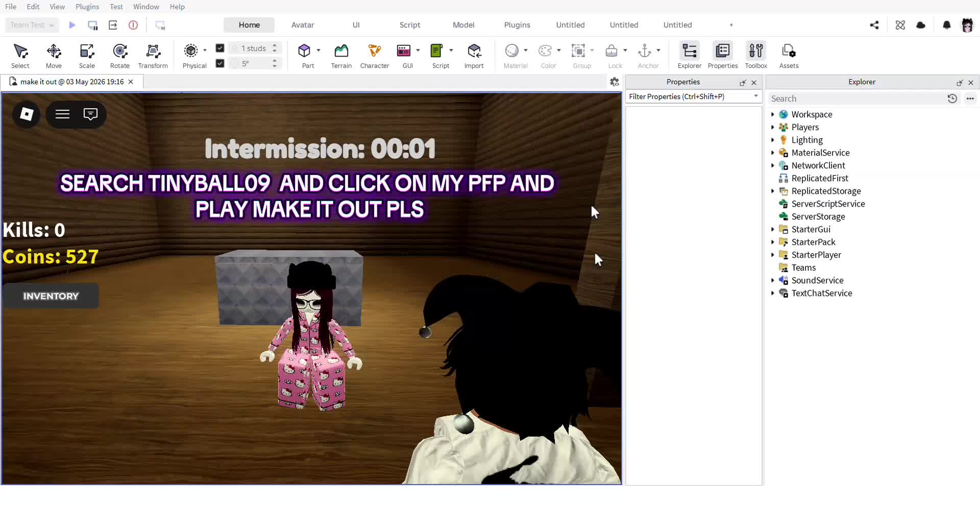Click the Explorer history icon
The image size is (980, 506).
[952, 98]
